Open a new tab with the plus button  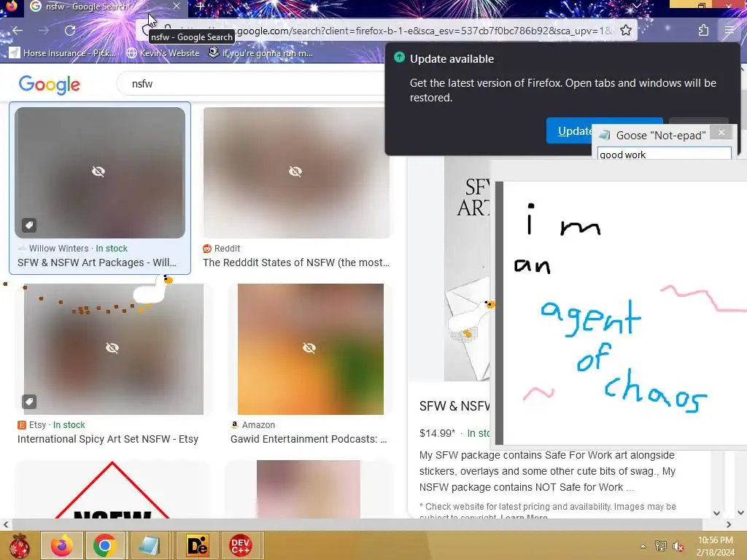pos(200,7)
